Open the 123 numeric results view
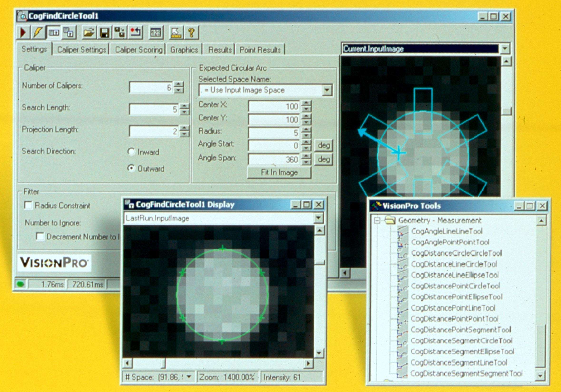This screenshot has height=392, width=561. pyautogui.click(x=156, y=33)
